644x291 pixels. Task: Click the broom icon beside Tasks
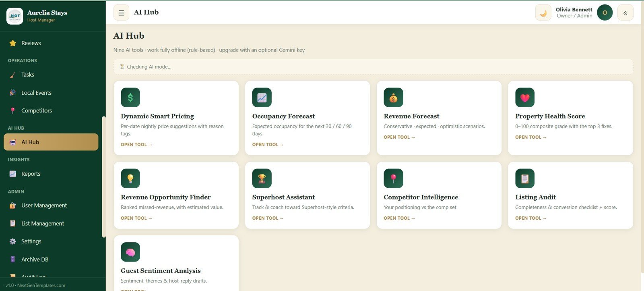click(13, 75)
